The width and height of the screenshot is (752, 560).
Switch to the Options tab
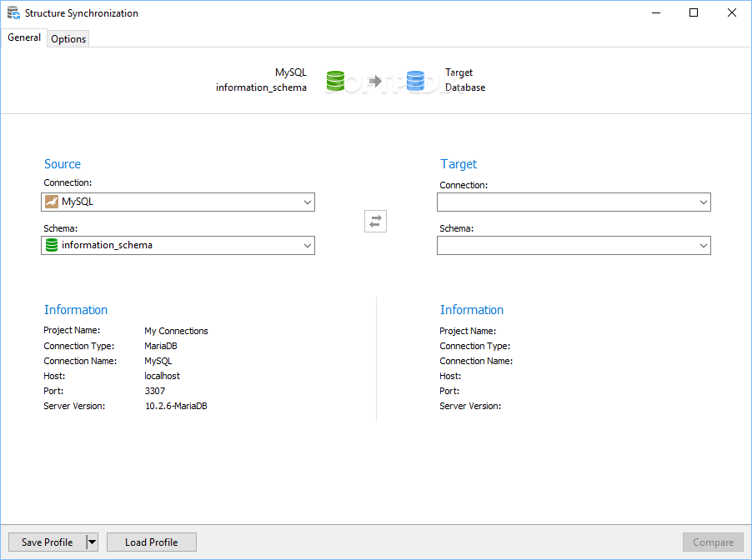tap(68, 39)
